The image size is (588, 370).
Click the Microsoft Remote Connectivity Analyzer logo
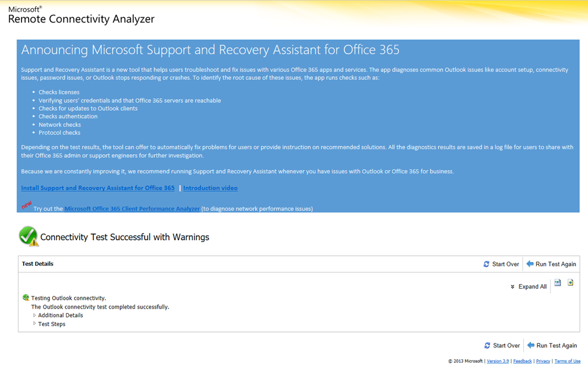tap(81, 15)
